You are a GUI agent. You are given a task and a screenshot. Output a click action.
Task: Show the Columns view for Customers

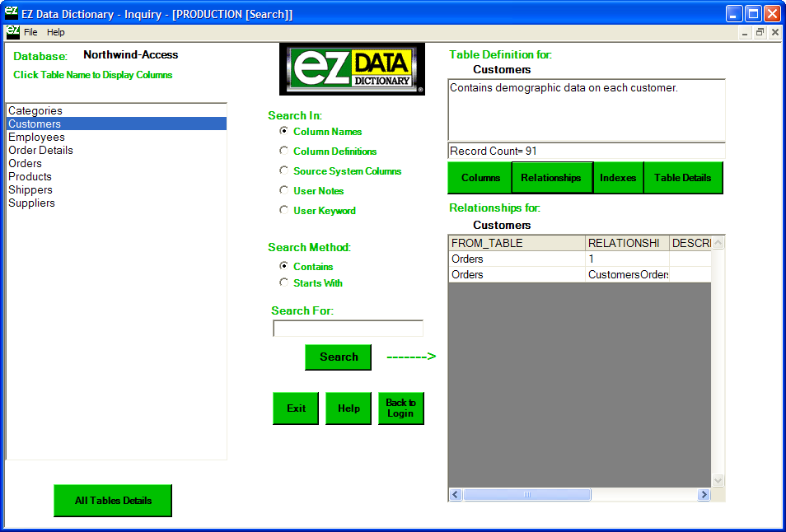click(x=480, y=178)
